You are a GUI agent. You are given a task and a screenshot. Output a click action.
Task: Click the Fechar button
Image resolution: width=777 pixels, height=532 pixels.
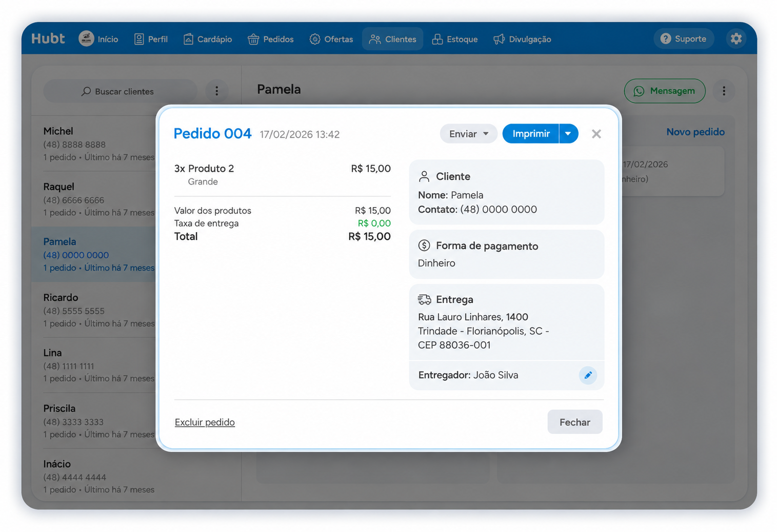pyautogui.click(x=574, y=422)
